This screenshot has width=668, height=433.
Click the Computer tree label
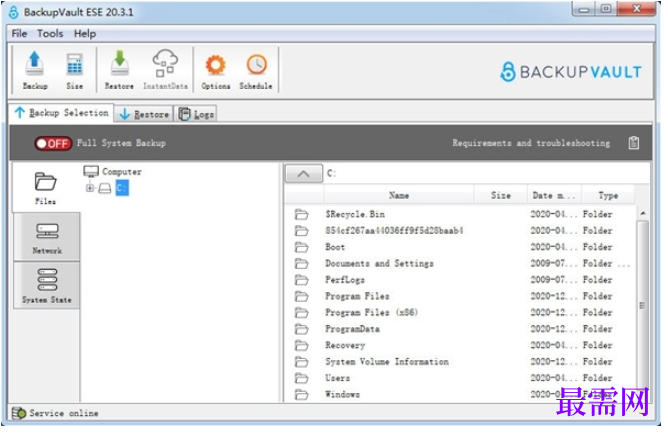[x=122, y=171]
